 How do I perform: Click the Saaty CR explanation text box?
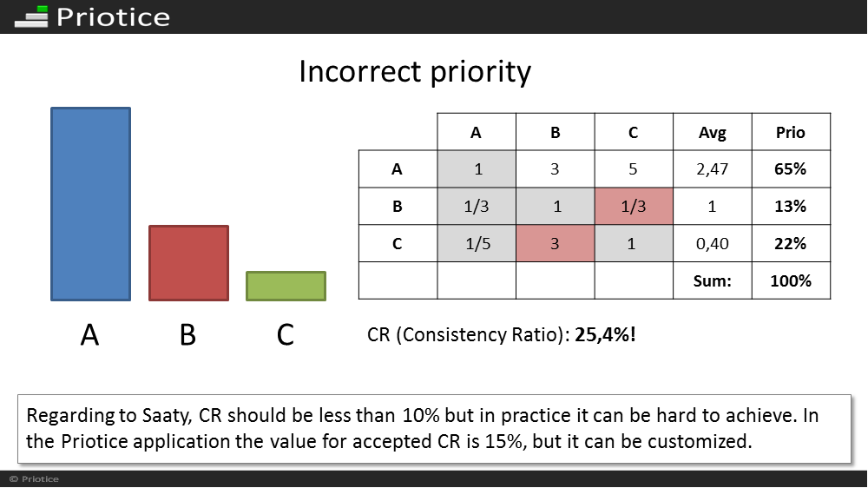434,429
